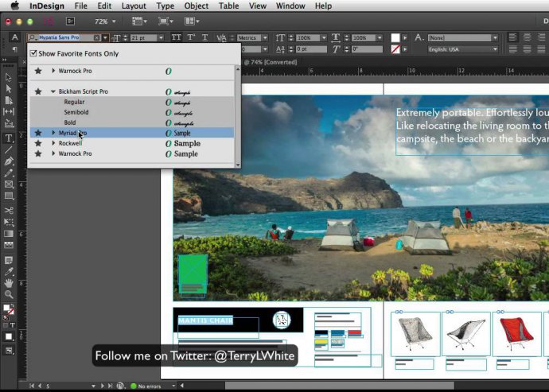549x392 pixels.
Task: Expand bottom Warnock Pro family
Action: pos(53,153)
